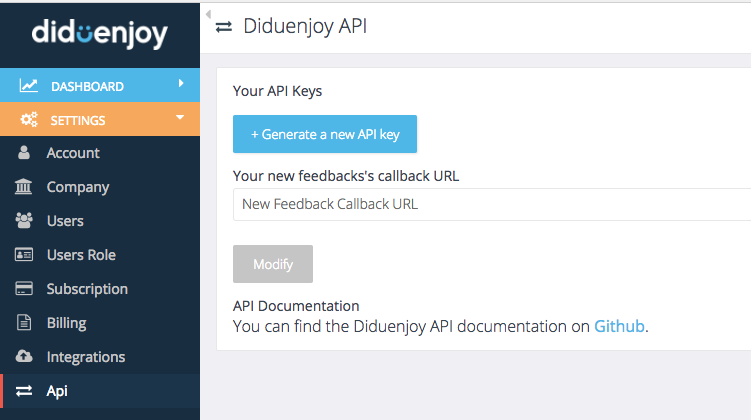Click the callback URL label text
The height and width of the screenshot is (420, 751).
[346, 176]
